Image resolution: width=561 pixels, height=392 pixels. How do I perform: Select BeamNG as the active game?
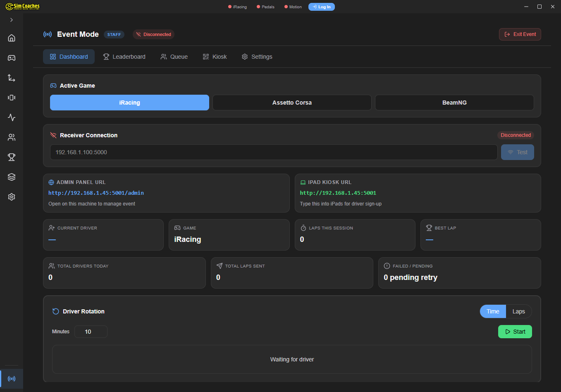click(x=454, y=103)
